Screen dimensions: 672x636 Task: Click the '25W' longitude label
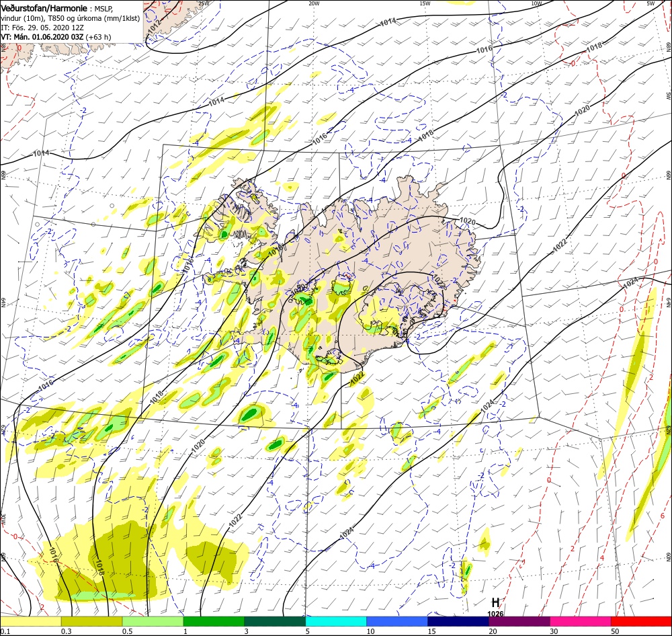point(204,3)
